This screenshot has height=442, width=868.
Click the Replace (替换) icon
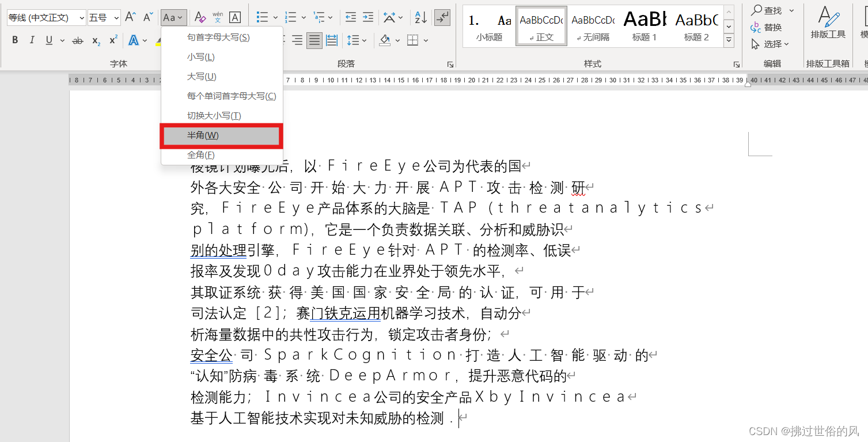[x=756, y=27]
